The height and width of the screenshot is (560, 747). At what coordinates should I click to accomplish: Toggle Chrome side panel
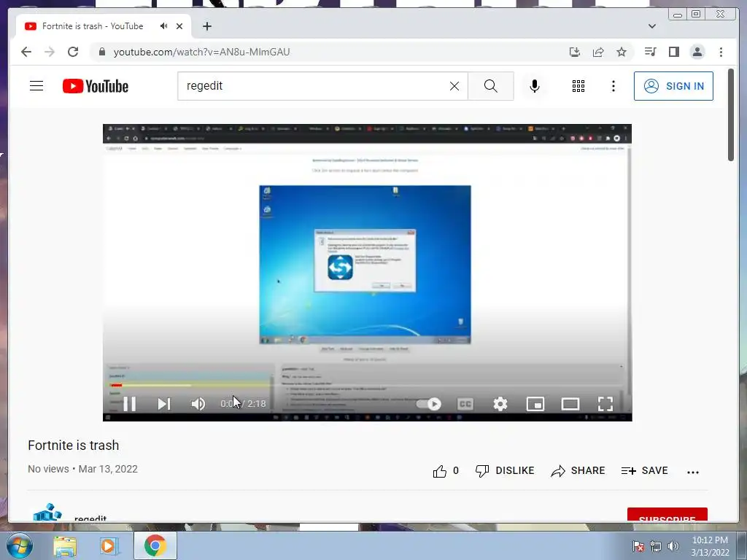(673, 52)
